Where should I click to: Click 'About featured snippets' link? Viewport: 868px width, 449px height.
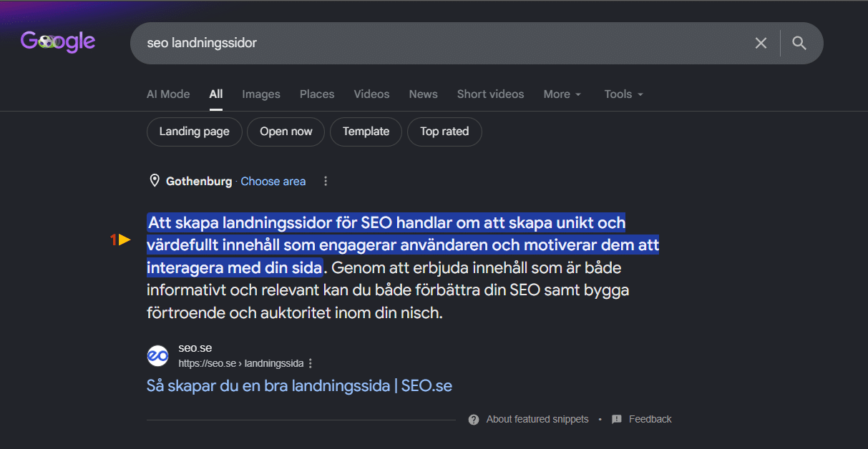537,420
